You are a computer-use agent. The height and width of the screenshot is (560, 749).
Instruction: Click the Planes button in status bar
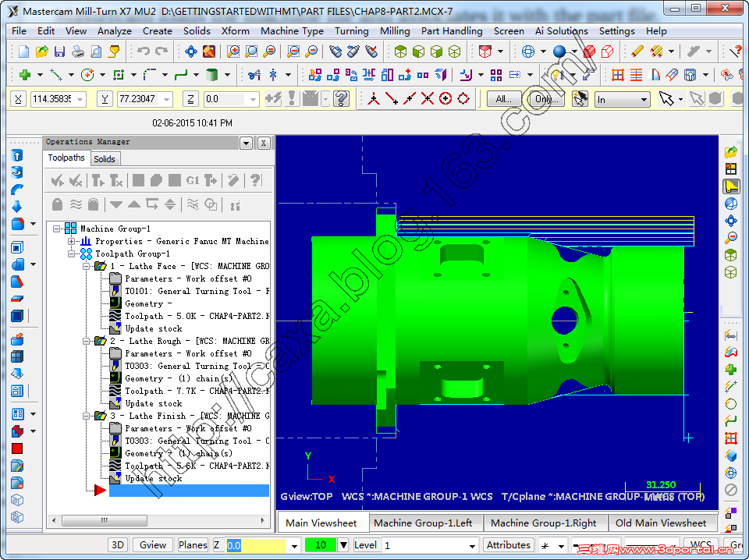click(x=193, y=545)
